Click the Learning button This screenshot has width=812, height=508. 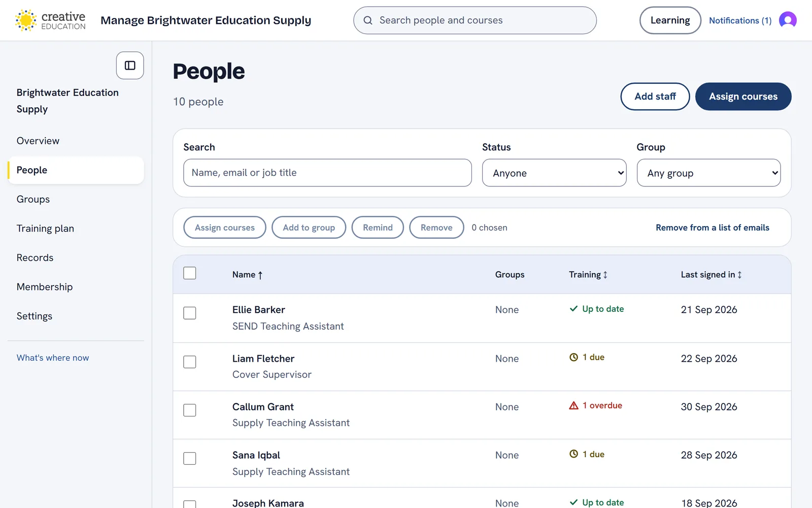[x=670, y=20]
